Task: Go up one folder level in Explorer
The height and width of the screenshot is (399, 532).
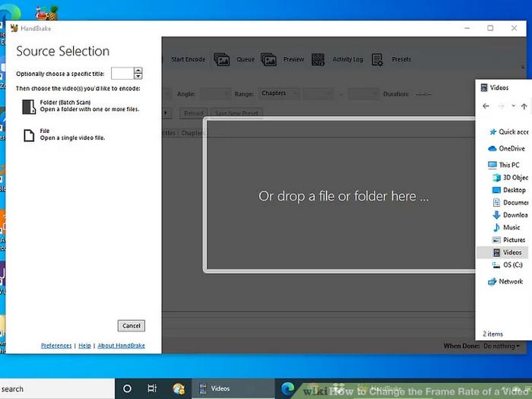Action: (524, 106)
